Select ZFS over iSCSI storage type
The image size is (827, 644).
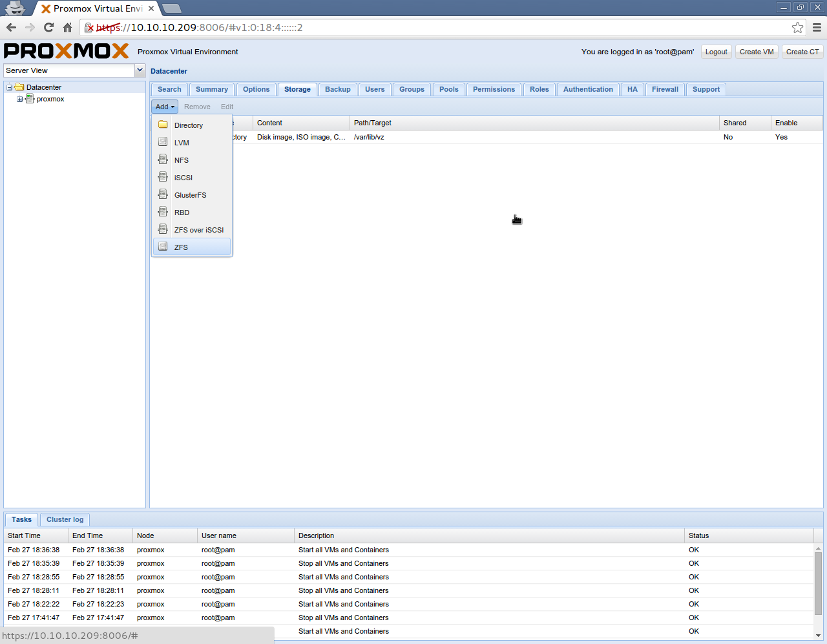point(192,230)
